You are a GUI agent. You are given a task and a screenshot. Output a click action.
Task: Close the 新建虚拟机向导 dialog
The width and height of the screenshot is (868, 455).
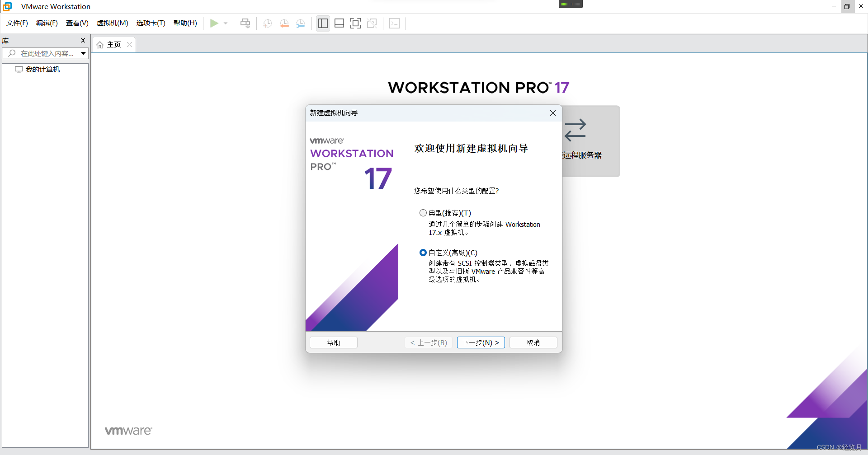(553, 113)
